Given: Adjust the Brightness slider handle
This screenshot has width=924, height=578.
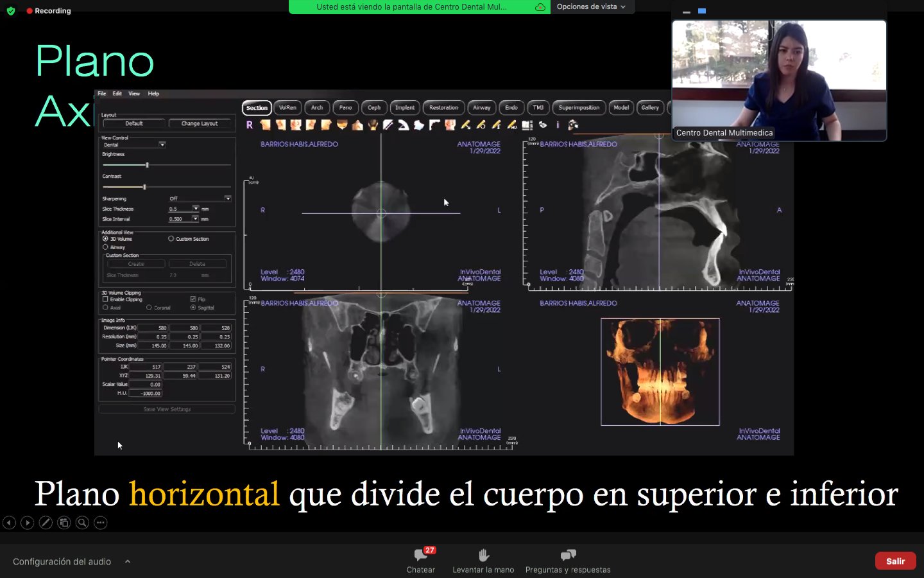Looking at the screenshot, I should (x=147, y=165).
